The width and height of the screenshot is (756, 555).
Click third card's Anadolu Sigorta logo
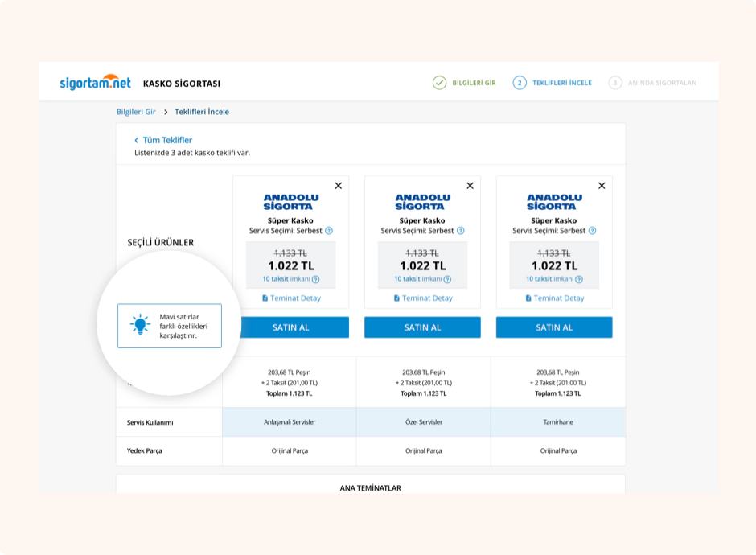[554, 202]
